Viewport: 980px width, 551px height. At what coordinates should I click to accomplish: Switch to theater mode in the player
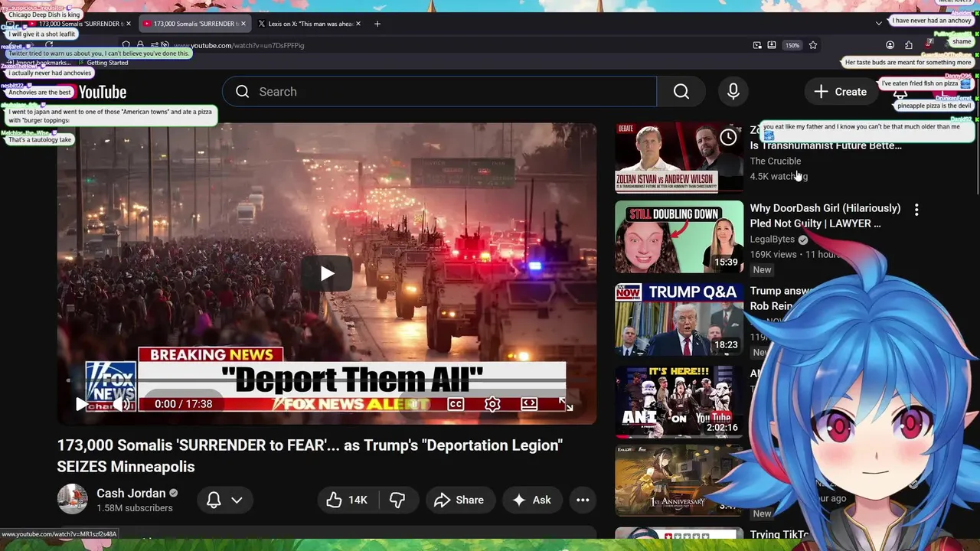pos(529,404)
